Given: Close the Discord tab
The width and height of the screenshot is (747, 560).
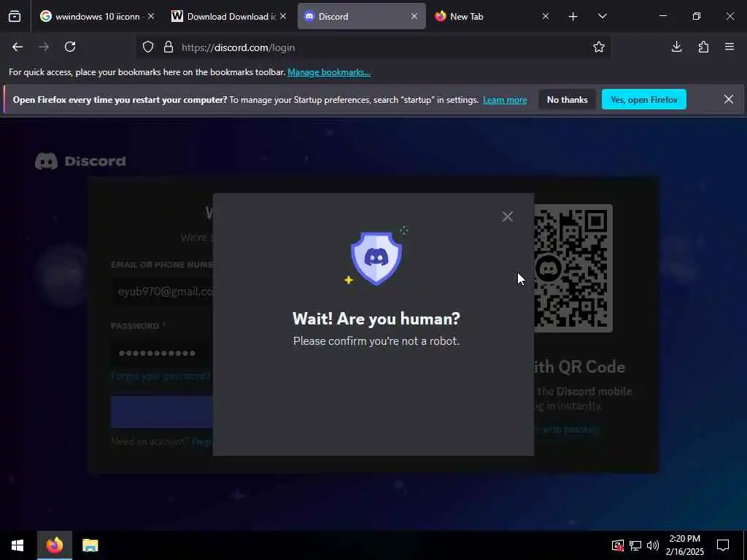Looking at the screenshot, I should [414, 16].
